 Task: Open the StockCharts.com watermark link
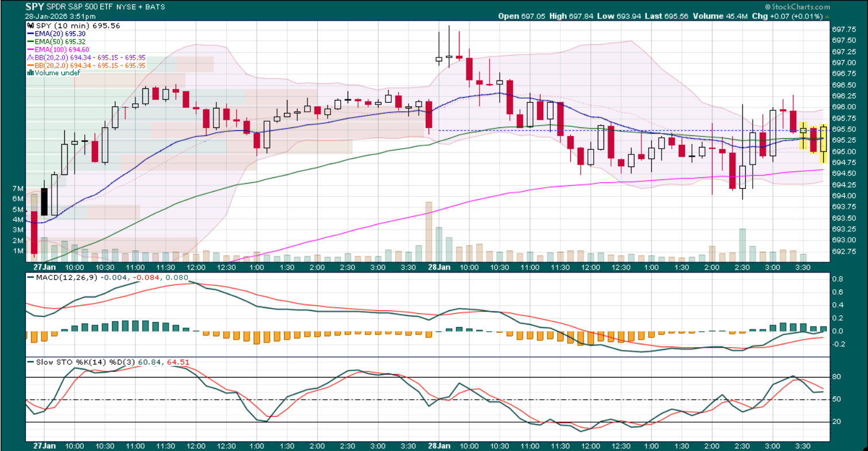pos(798,7)
